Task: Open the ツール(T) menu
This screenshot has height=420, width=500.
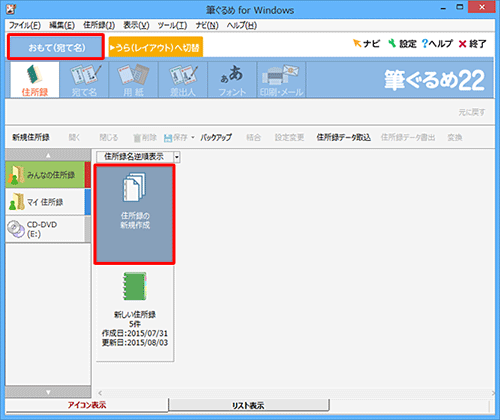Action: [172, 25]
